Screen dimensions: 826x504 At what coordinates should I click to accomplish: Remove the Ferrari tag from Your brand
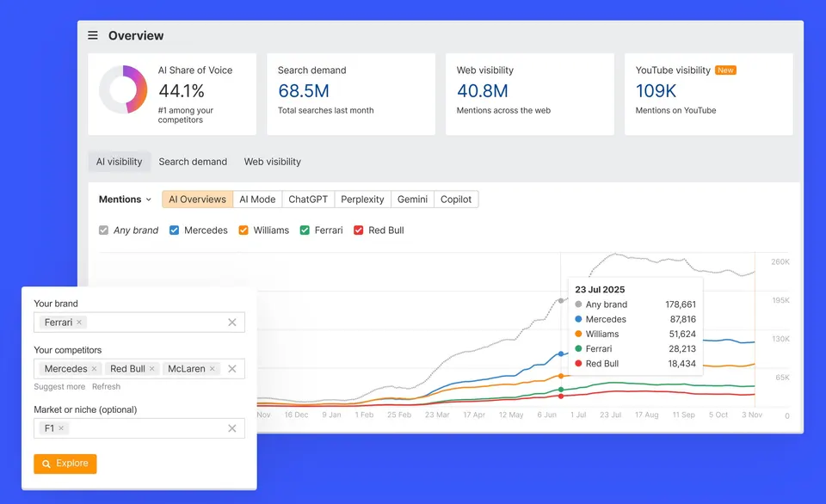79,323
